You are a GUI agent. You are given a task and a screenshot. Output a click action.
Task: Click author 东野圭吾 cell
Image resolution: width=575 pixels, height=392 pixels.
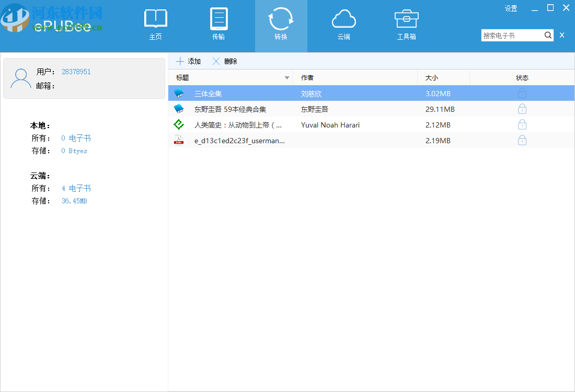pyautogui.click(x=315, y=109)
